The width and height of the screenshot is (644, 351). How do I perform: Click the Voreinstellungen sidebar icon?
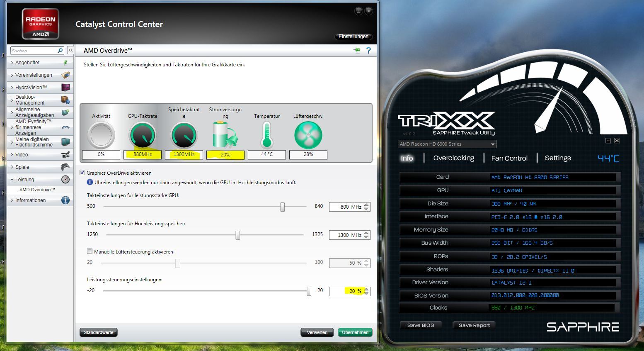65,75
